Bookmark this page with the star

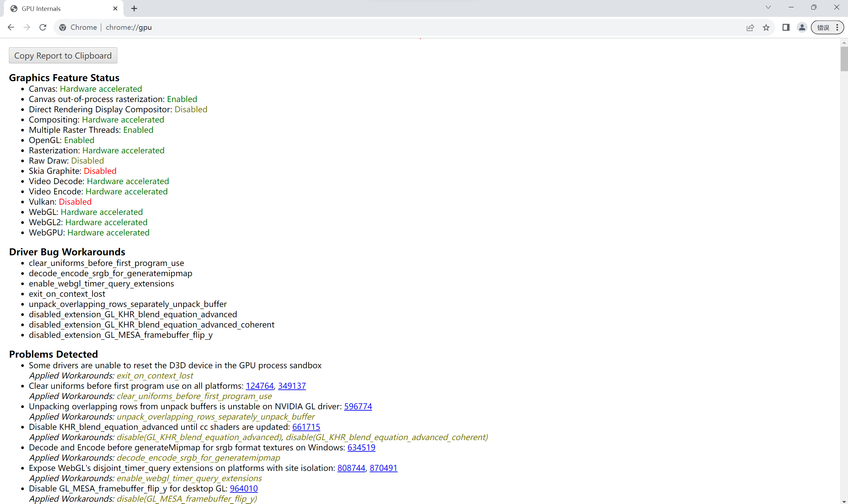[x=766, y=27]
